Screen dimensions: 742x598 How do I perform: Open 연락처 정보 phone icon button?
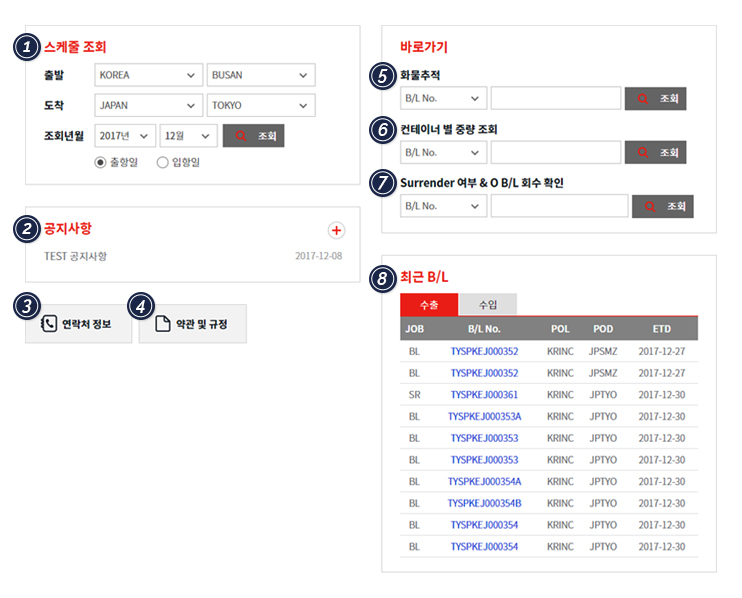78,324
